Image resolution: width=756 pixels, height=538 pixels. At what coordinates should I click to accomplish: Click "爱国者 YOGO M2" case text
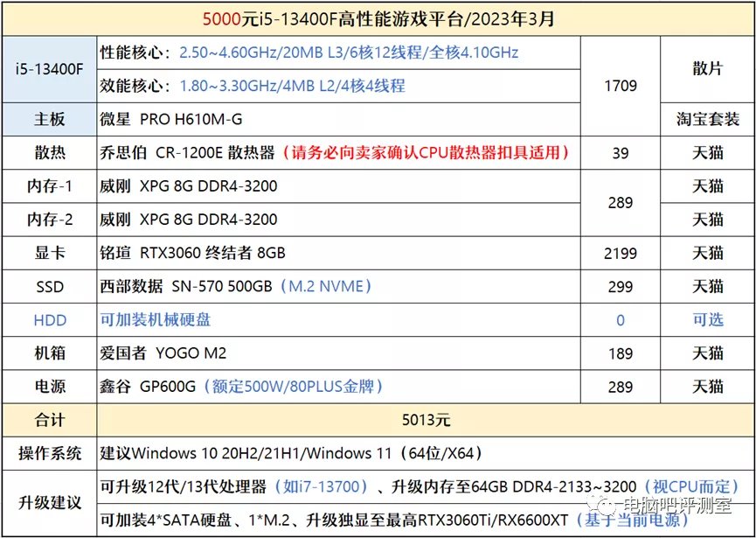[163, 353]
